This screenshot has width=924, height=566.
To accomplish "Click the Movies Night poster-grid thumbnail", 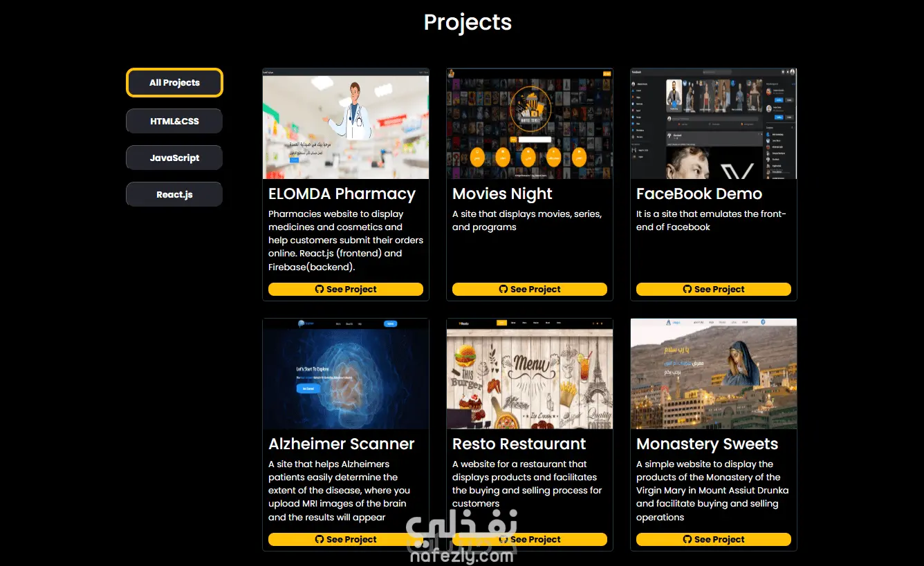I will coord(530,123).
